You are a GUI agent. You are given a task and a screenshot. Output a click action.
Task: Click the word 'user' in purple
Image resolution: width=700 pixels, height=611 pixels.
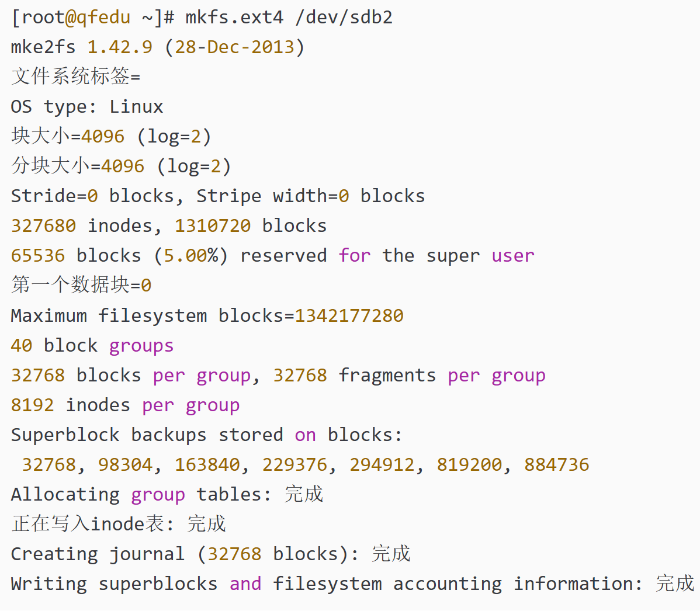(x=512, y=255)
